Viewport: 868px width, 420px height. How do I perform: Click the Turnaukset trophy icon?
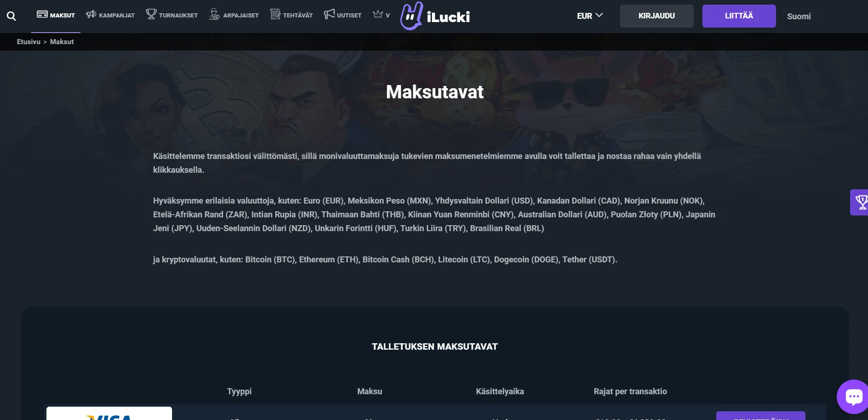click(151, 14)
